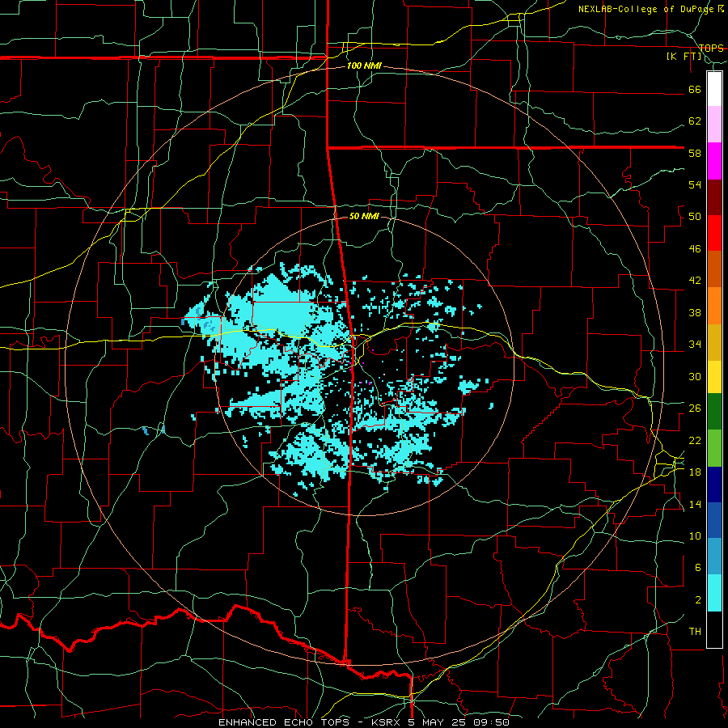Click the "ENHANCED ECHO TOPS - KSRX" caption

click(x=311, y=722)
